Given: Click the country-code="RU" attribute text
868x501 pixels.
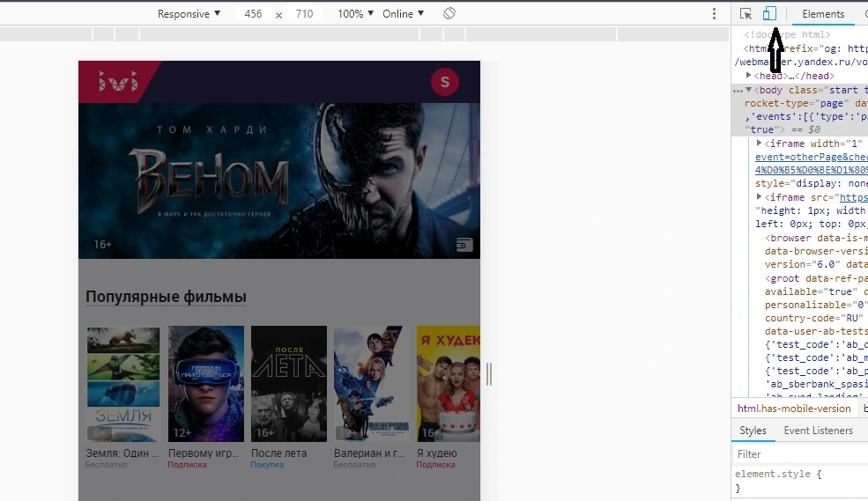Looking at the screenshot, I should click(814, 318).
